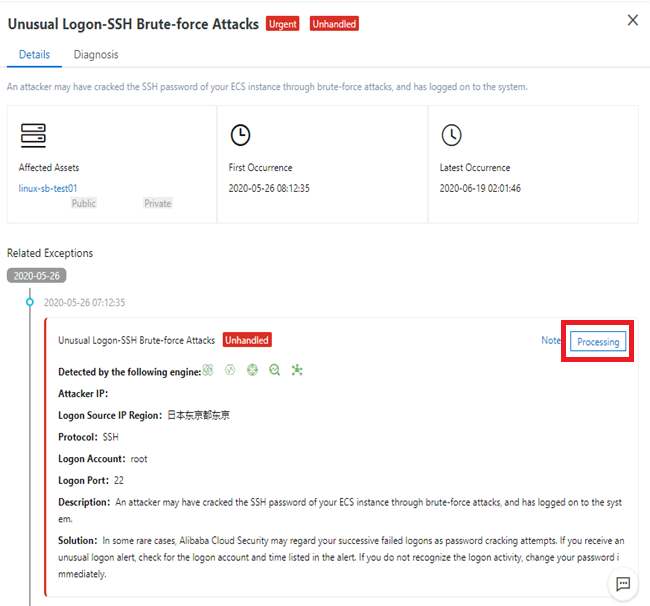Click the second detection engine icon

point(230,370)
